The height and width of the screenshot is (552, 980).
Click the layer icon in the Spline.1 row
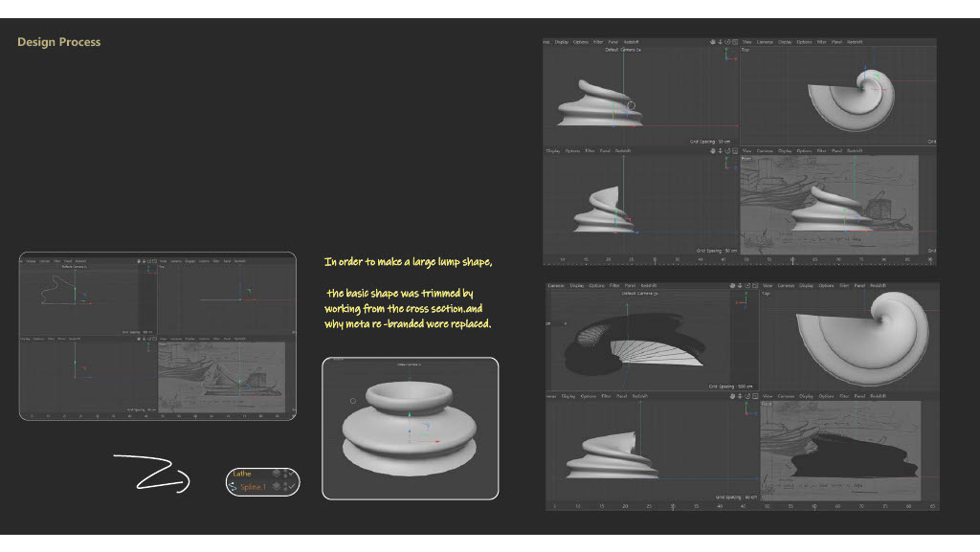[x=277, y=486]
